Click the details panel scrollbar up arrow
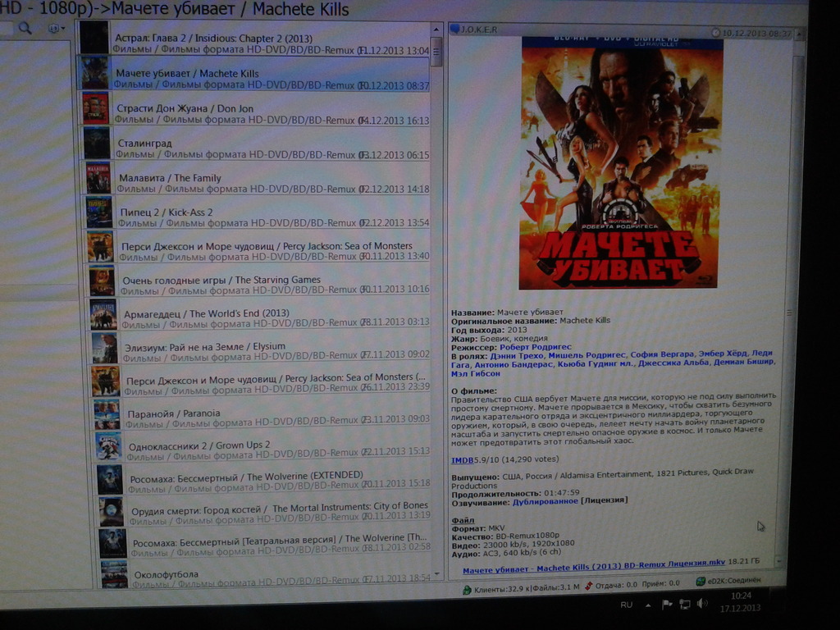This screenshot has height=630, width=840. [799, 34]
